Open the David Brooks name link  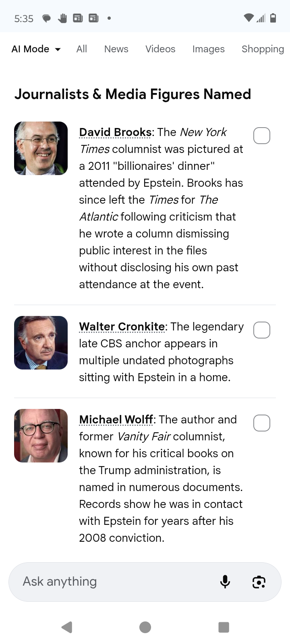click(115, 132)
